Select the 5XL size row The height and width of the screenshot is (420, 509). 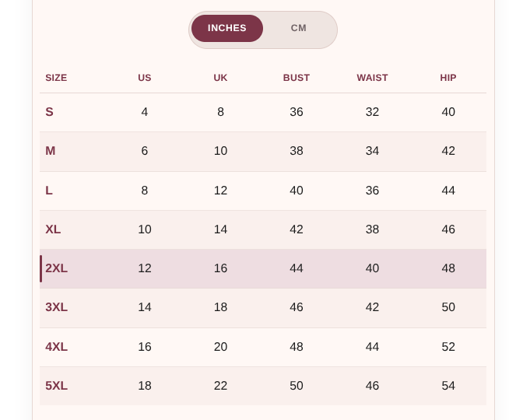point(263,386)
